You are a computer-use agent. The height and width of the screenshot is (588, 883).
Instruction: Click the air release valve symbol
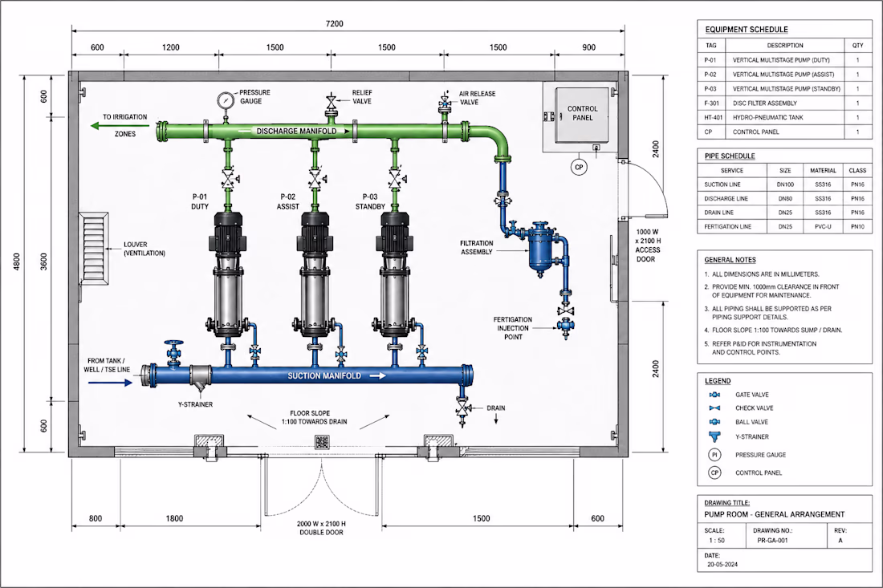click(x=445, y=103)
